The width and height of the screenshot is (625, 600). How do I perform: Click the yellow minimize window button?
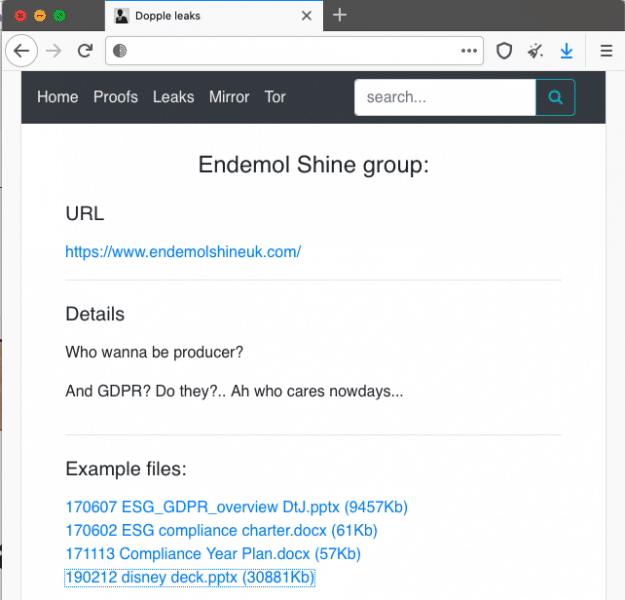[x=40, y=16]
